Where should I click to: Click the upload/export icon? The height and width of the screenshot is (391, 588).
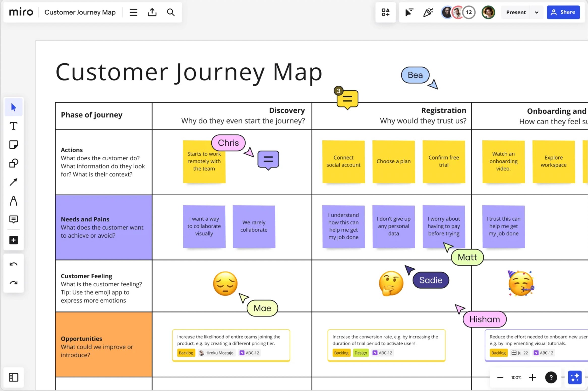(x=152, y=12)
